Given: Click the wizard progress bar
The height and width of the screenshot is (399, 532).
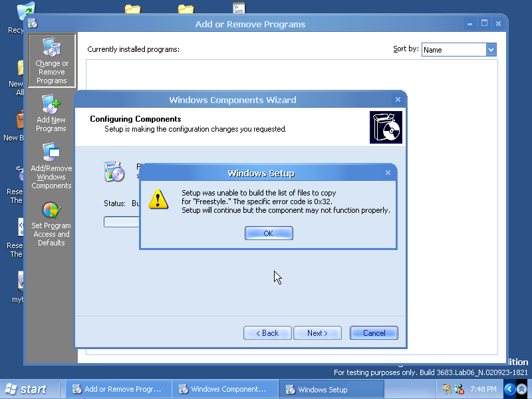Looking at the screenshot, I should [x=122, y=222].
